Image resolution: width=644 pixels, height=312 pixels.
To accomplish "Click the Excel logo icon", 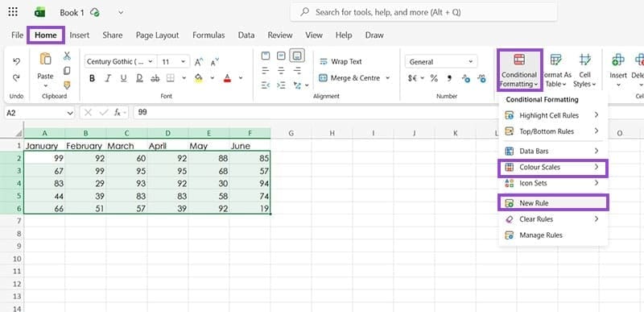I will point(39,12).
